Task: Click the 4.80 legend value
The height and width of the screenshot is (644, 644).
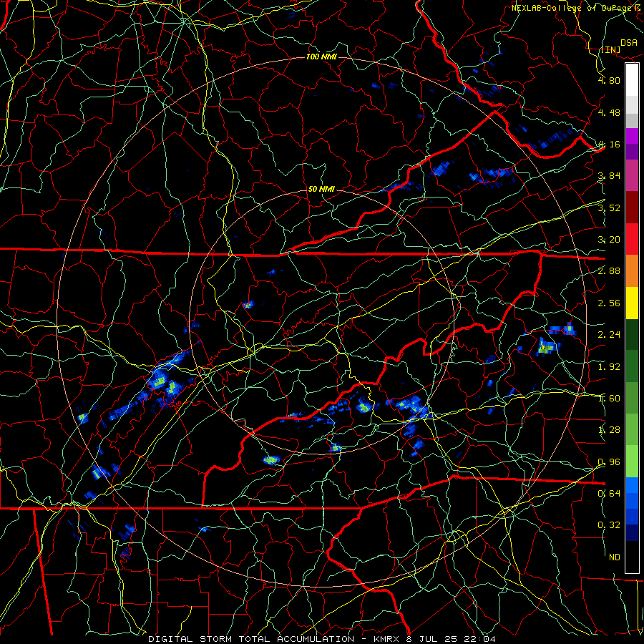Action: click(x=609, y=80)
